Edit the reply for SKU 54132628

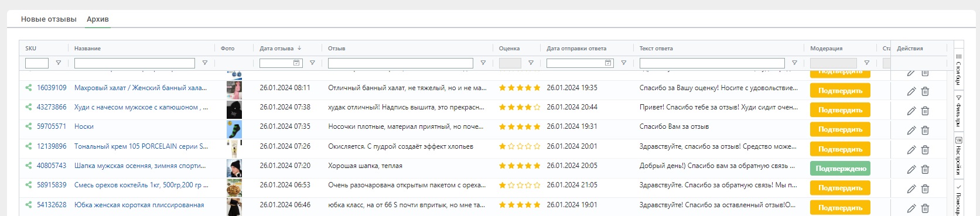pyautogui.click(x=911, y=208)
